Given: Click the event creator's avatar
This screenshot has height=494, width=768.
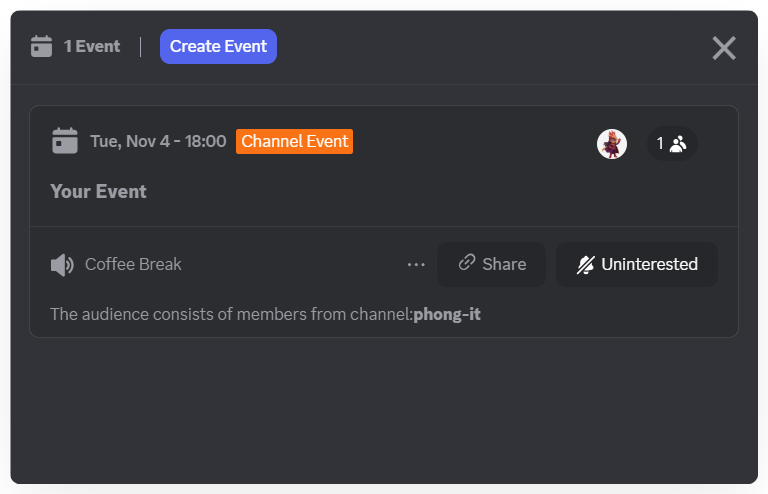Looking at the screenshot, I should 612,144.
